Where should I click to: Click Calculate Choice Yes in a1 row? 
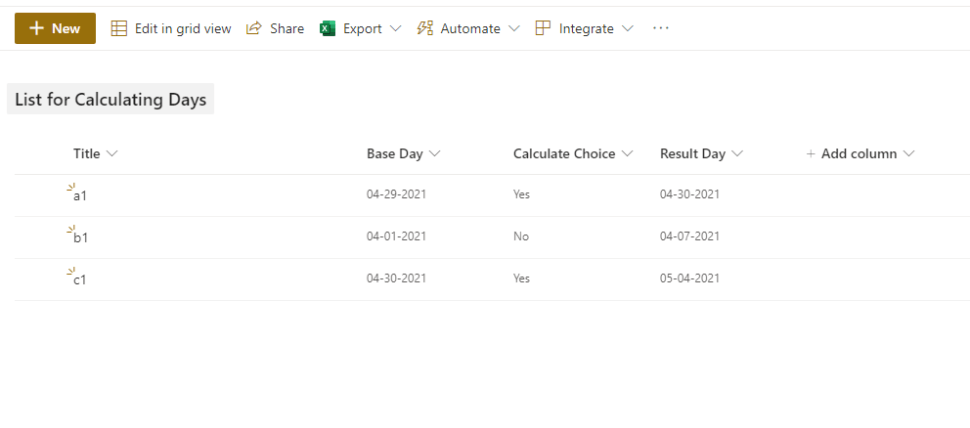(x=521, y=194)
